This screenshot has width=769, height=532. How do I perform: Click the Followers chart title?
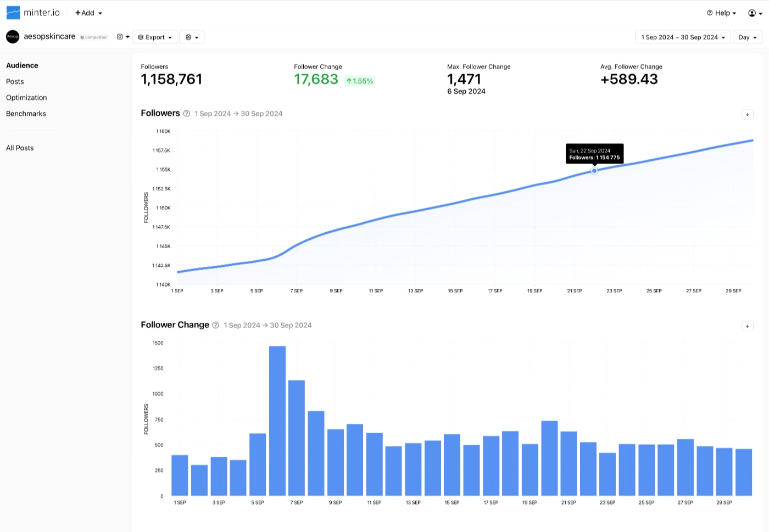point(160,113)
